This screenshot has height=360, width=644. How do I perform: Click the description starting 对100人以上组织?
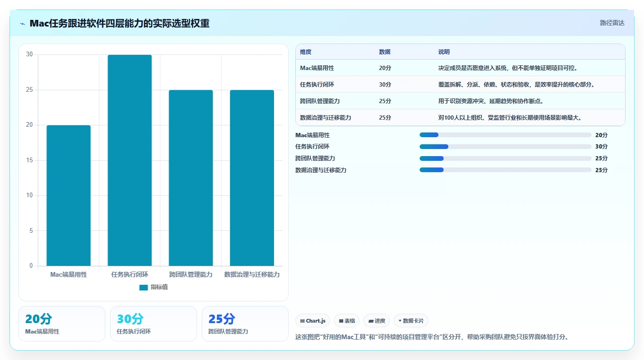tap(510, 118)
